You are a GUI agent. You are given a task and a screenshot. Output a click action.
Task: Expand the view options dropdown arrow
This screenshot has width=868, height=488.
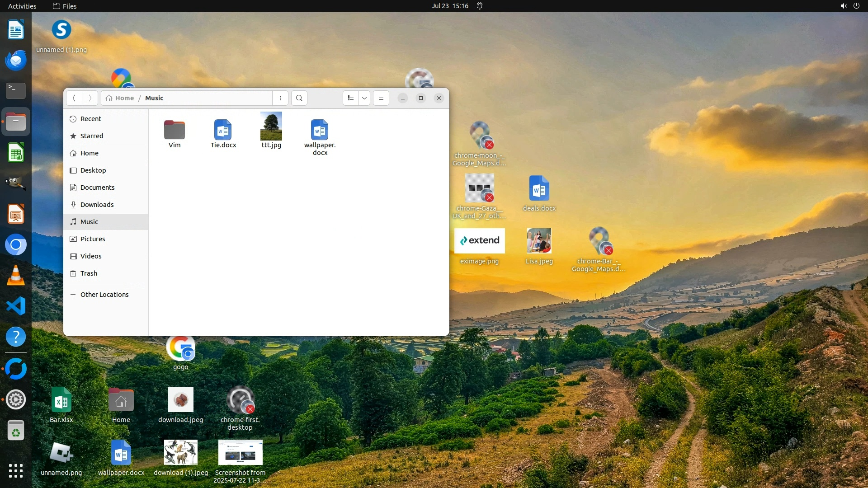[364, 98]
